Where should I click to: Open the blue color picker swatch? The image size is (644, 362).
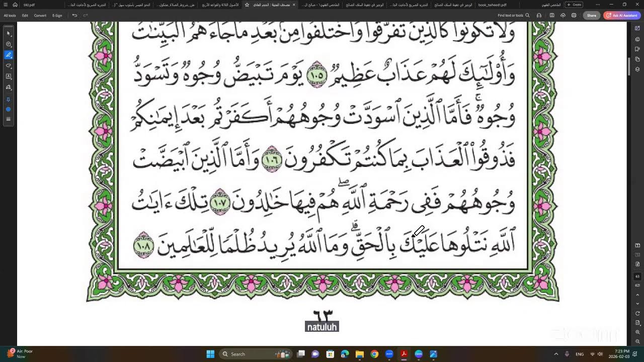coord(9,109)
